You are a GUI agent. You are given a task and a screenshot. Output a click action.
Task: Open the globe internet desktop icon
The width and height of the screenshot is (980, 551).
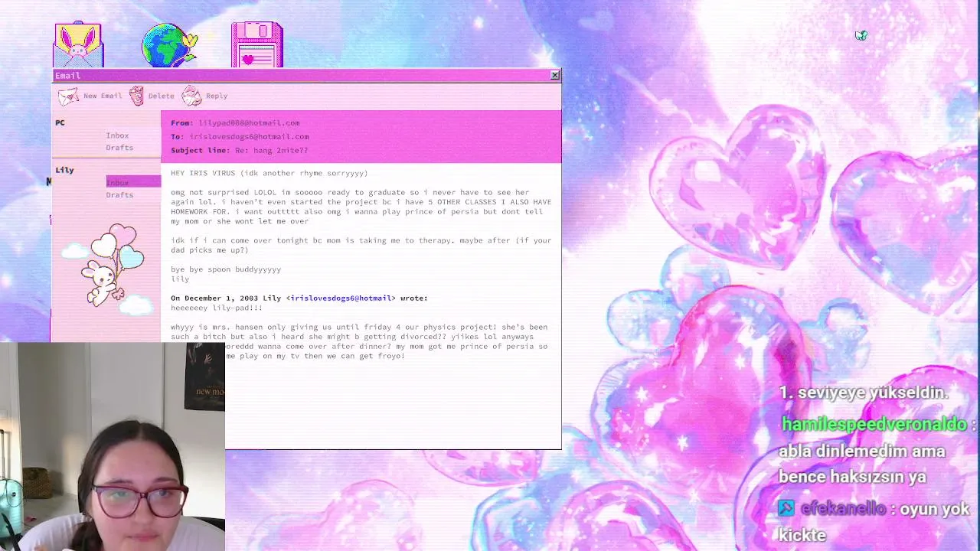click(x=169, y=45)
